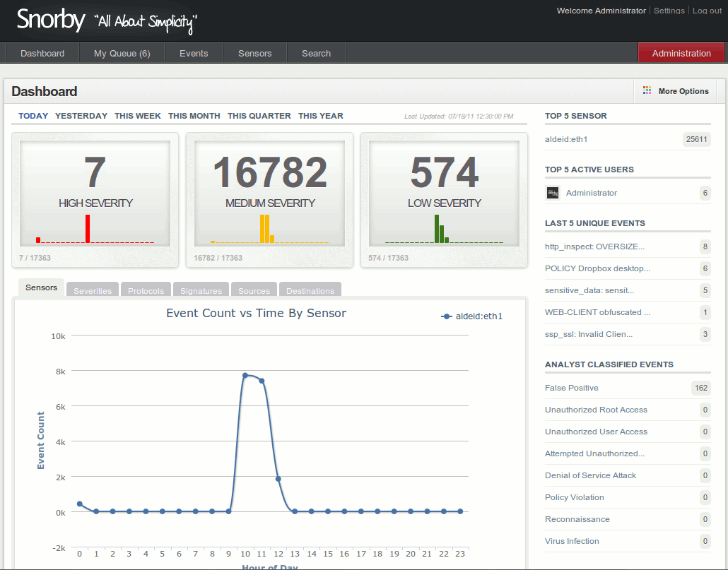Select the Destinations chart tab
Screen dimensions: 728x570
click(x=310, y=291)
